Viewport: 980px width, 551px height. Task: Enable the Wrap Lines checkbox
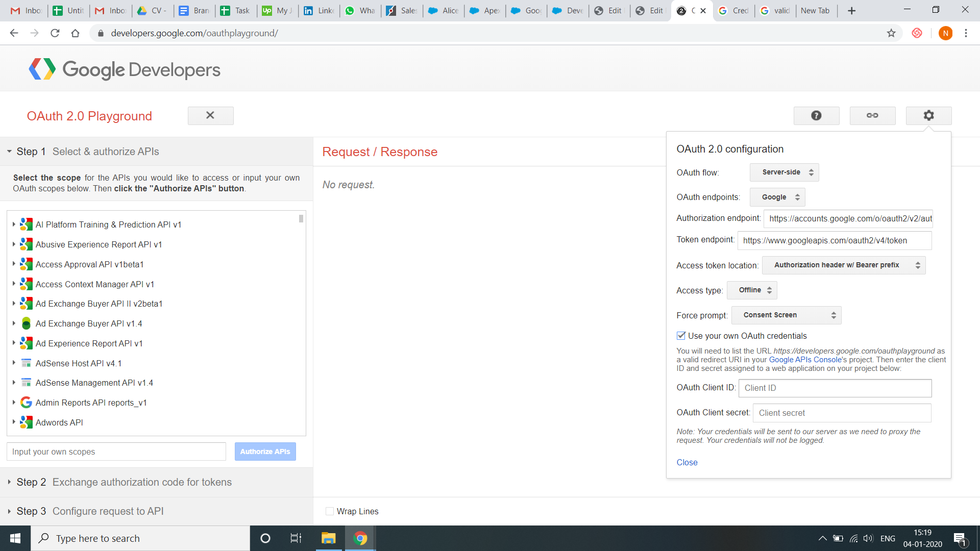pos(329,511)
